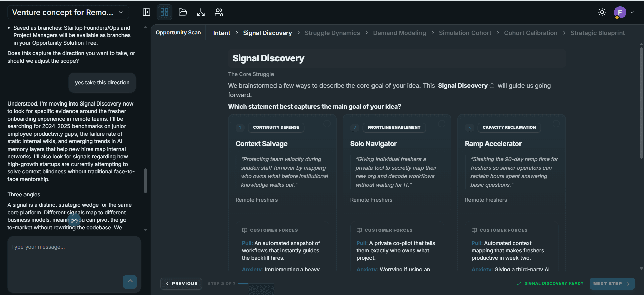Click the Previous button
The width and height of the screenshot is (644, 295).
click(181, 284)
